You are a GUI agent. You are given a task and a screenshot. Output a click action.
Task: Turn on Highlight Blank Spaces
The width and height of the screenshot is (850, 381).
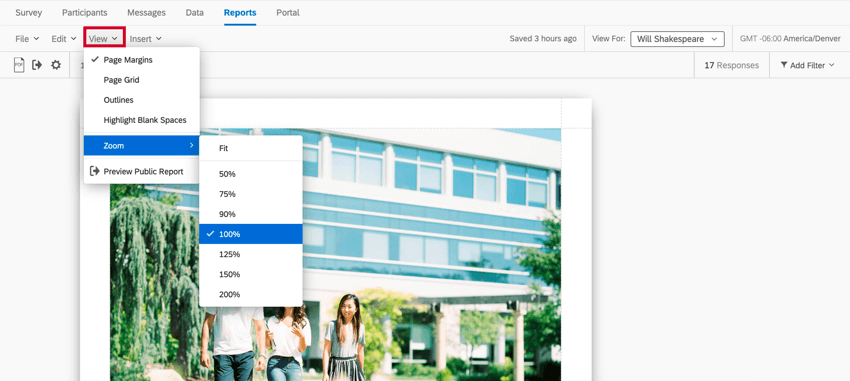coord(142,120)
